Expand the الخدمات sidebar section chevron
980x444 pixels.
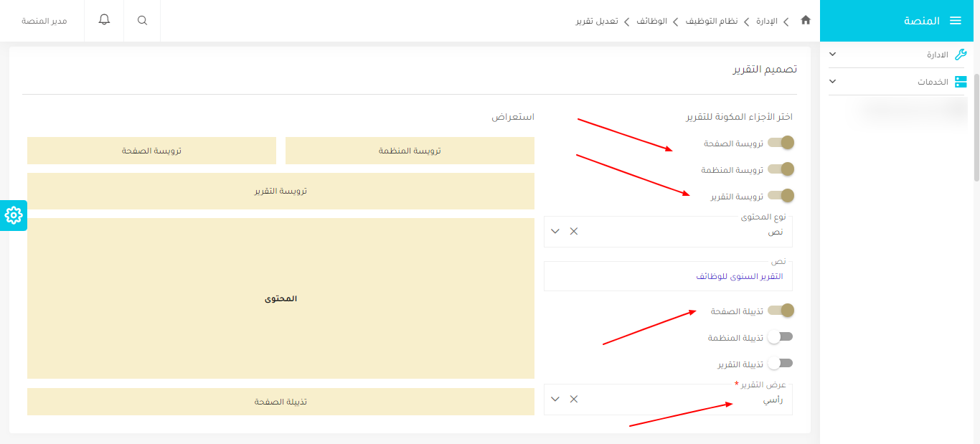(832, 82)
